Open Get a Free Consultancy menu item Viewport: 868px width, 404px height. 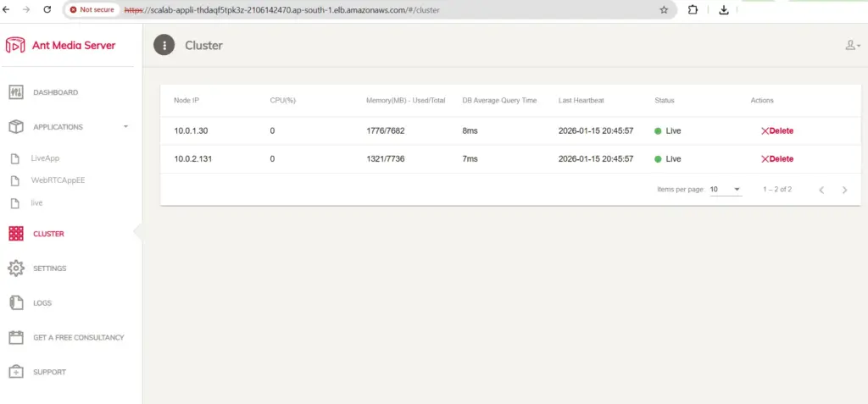79,338
